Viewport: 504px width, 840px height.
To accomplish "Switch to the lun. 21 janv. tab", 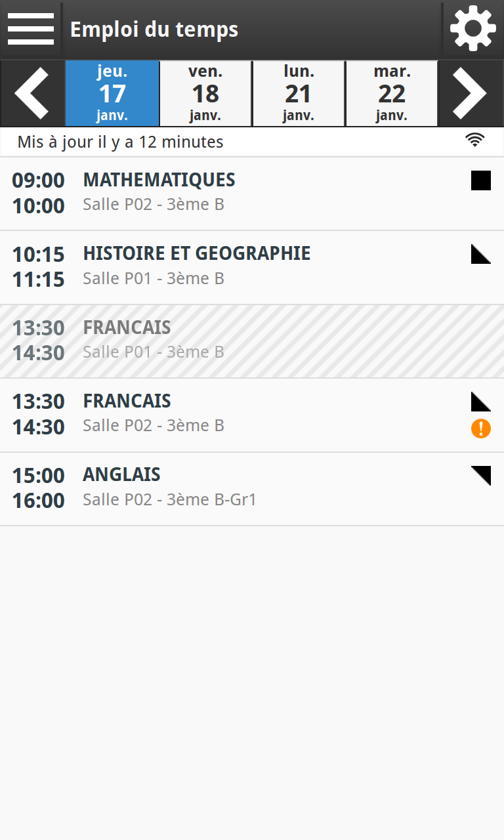I will 299,93.
